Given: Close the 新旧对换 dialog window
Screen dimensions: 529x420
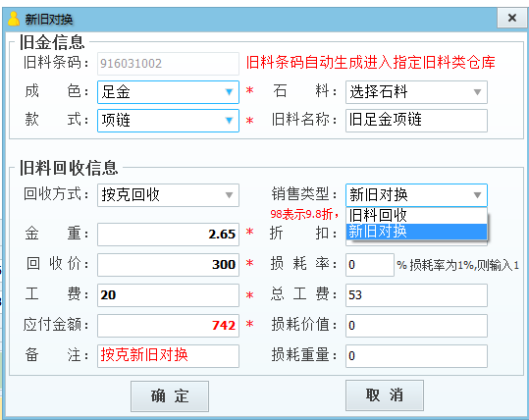Looking at the screenshot, I should pos(511,18).
